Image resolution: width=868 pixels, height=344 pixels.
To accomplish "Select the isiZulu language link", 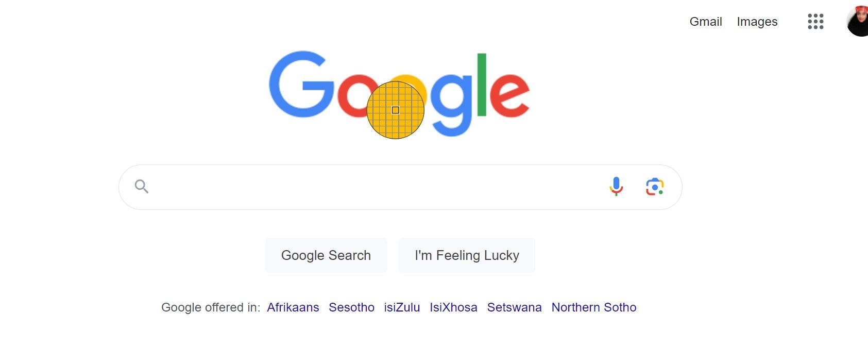I will [402, 307].
